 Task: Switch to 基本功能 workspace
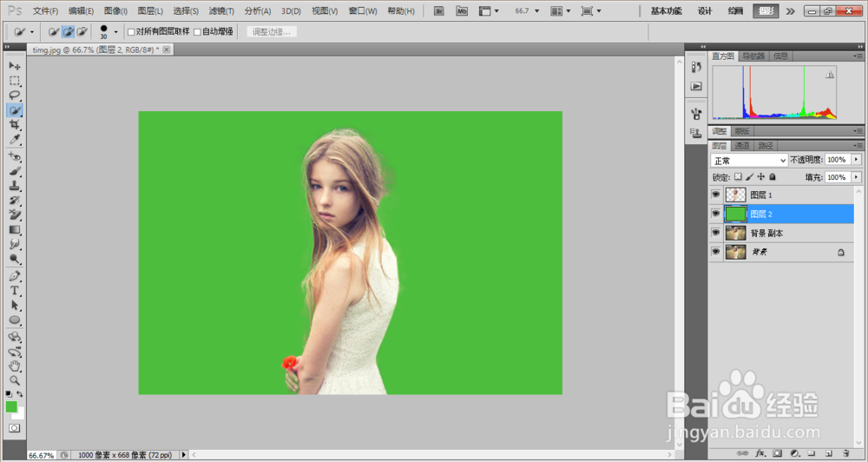[666, 11]
